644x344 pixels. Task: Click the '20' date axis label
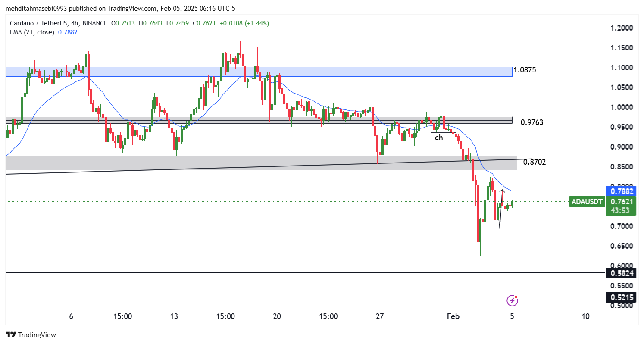click(x=277, y=316)
